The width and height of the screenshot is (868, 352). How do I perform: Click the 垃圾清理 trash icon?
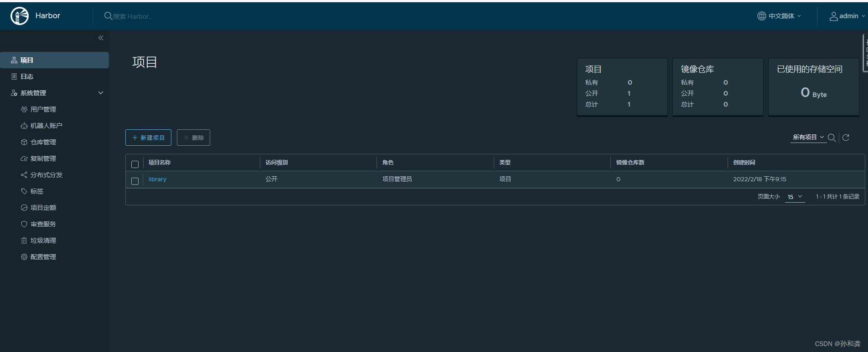click(24, 240)
